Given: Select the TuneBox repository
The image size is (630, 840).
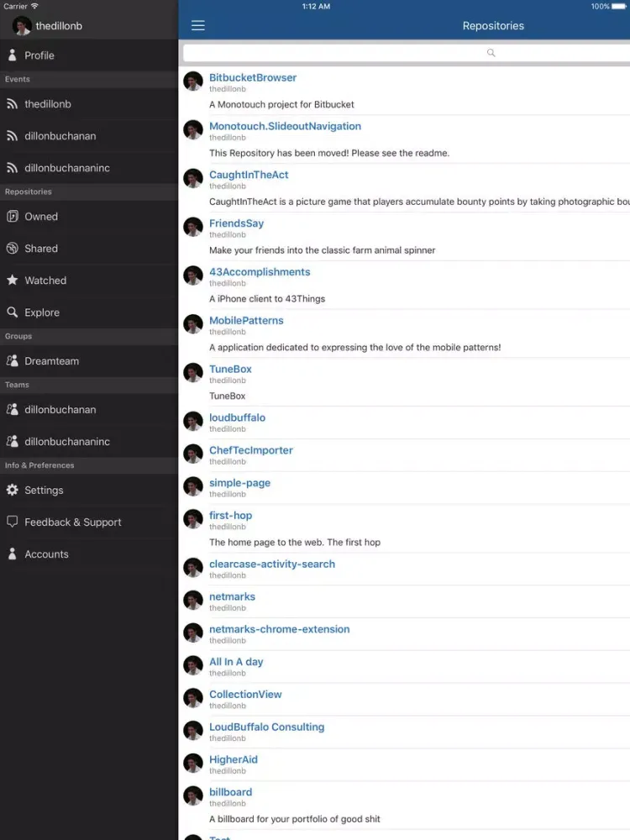Looking at the screenshot, I should 230,368.
